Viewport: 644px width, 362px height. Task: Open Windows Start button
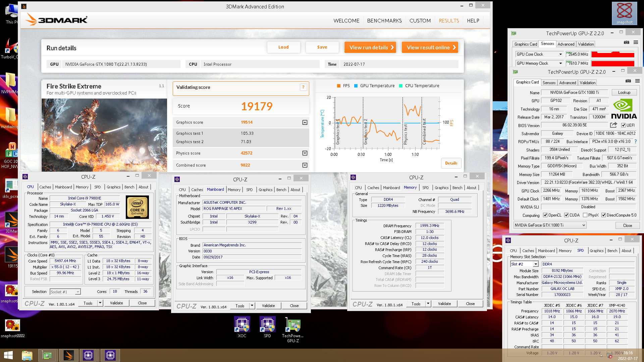click(8, 355)
